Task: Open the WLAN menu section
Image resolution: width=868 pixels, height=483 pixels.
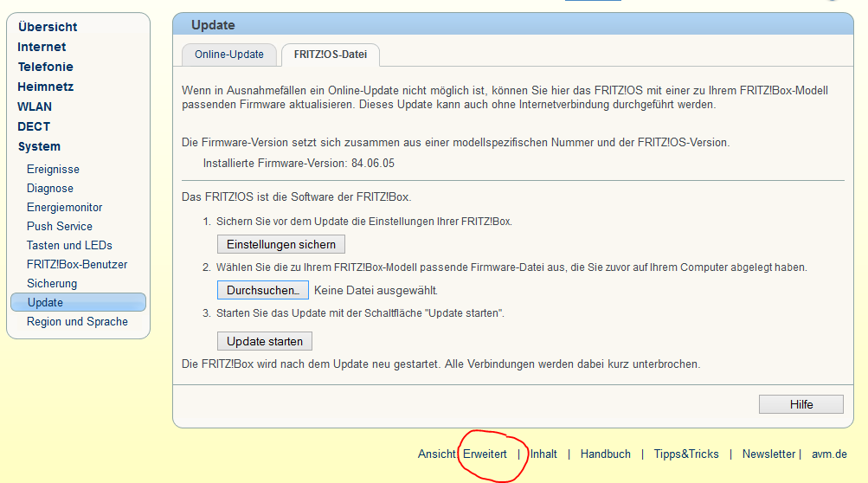Action: click(x=35, y=106)
